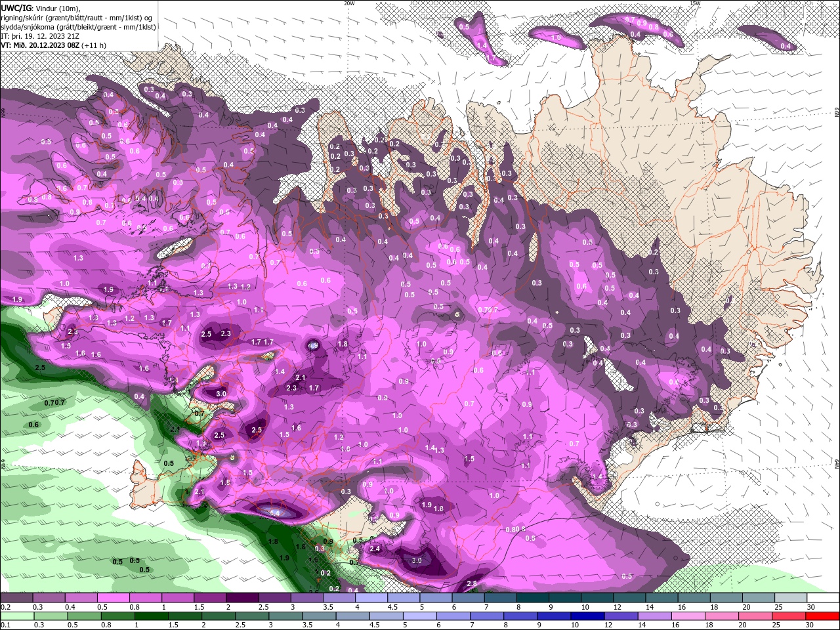Select the pink rain swatch between 18 and 20

[x=722, y=616]
